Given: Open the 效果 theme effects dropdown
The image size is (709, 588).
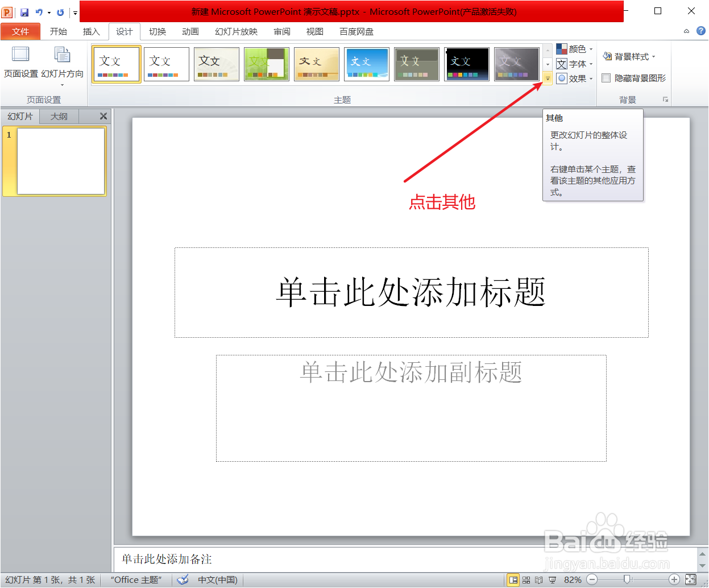Looking at the screenshot, I should pos(574,78).
